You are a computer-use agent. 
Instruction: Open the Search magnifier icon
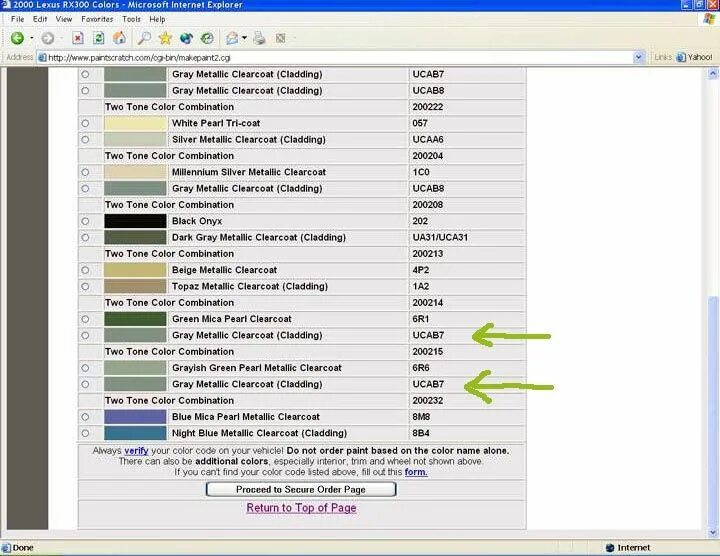click(x=144, y=38)
